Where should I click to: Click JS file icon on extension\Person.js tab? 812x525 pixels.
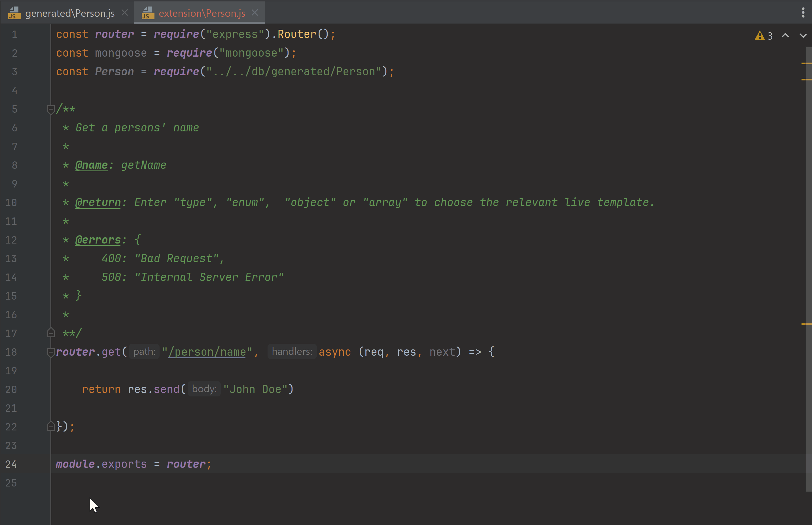click(148, 13)
